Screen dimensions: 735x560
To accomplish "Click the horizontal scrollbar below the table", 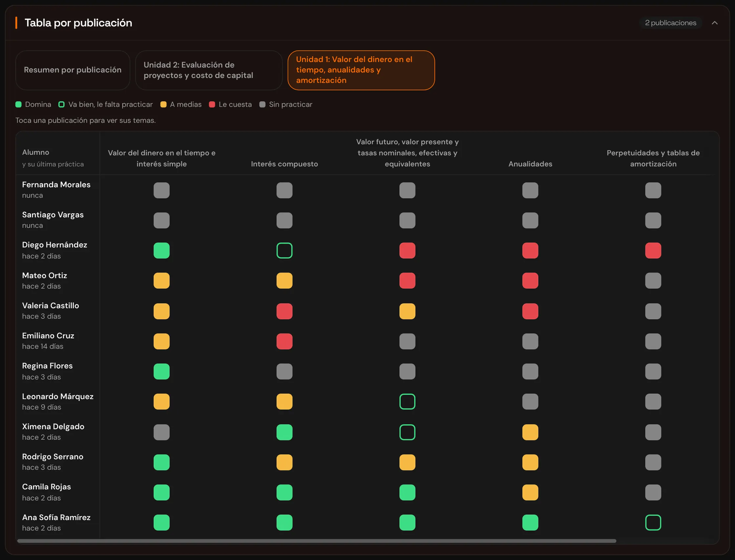I will click(316, 541).
